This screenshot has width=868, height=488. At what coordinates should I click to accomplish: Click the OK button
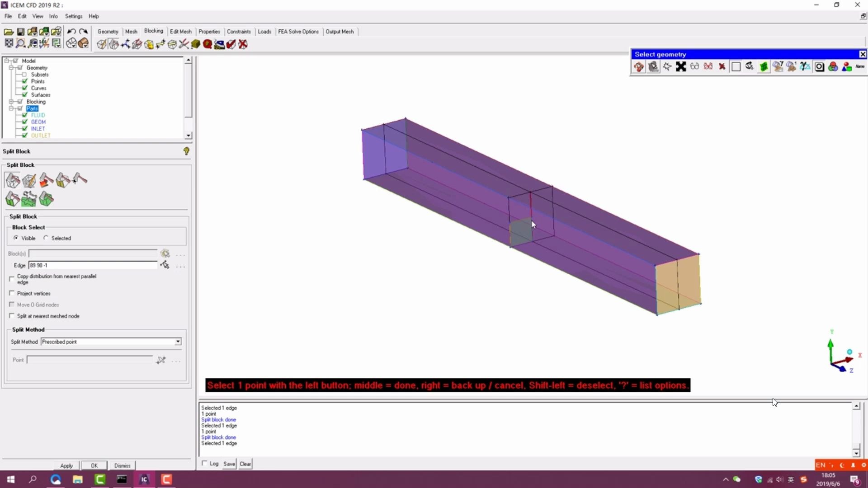point(94,465)
